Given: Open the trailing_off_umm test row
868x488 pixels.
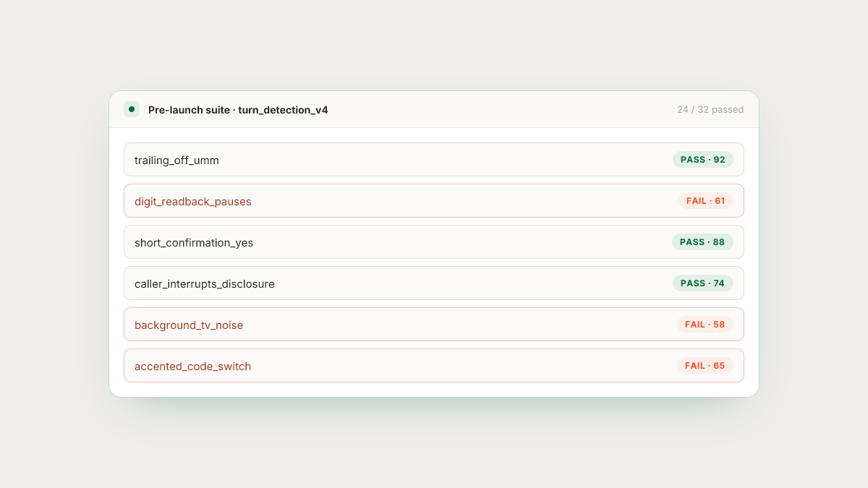Looking at the screenshot, I should 434,160.
